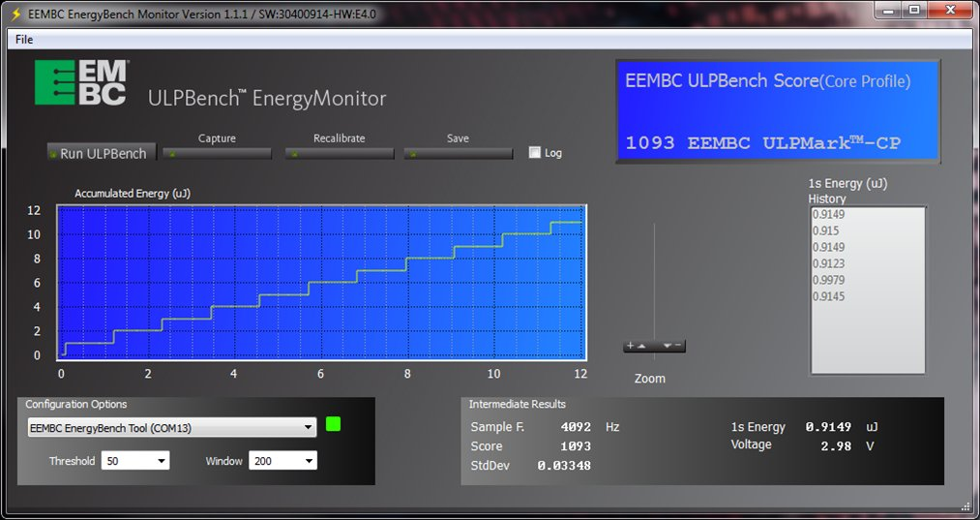Click the Capture button

[217, 153]
